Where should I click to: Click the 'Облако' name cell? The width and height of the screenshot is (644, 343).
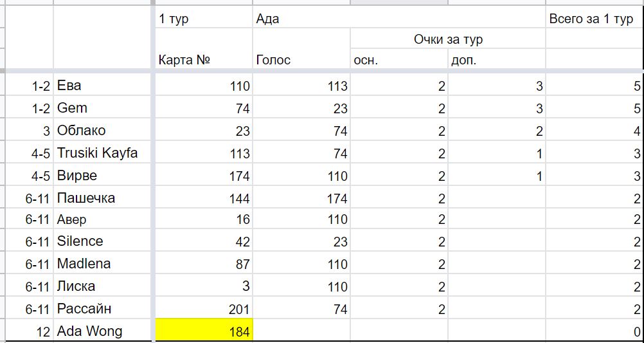103,131
